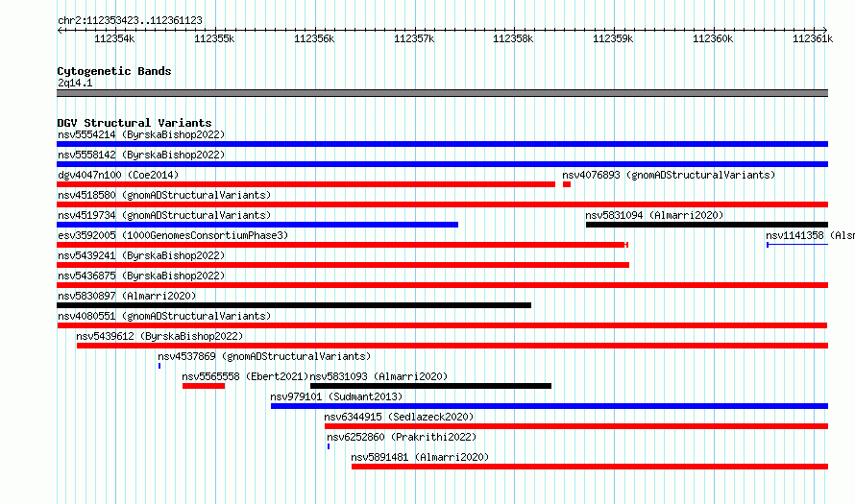Click the tiny blue nsv4537869 marker
The image size is (855, 504).
tap(159, 366)
